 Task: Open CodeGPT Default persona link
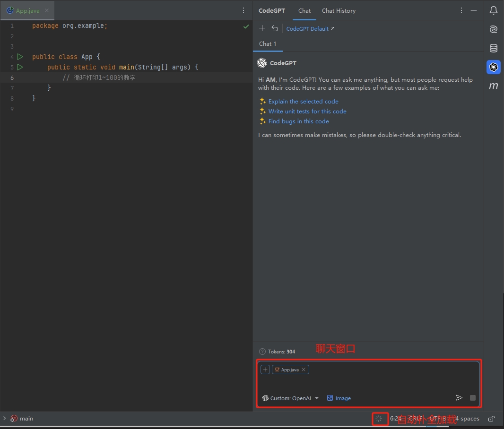[310, 28]
